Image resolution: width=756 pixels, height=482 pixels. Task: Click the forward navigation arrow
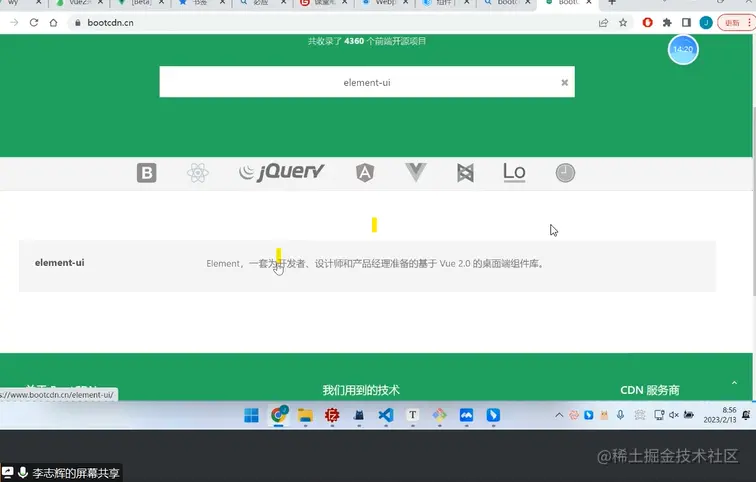[x=14, y=23]
